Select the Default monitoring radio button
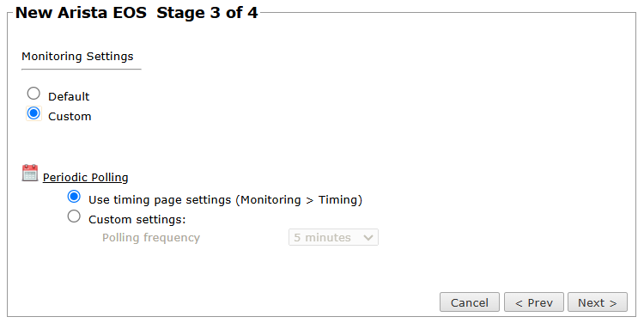Viewport: 644px width, 323px height. point(33,94)
